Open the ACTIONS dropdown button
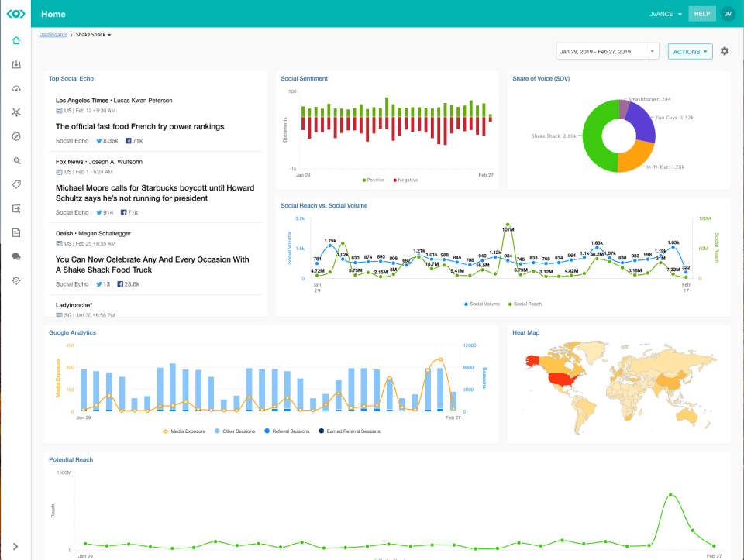 coord(690,52)
